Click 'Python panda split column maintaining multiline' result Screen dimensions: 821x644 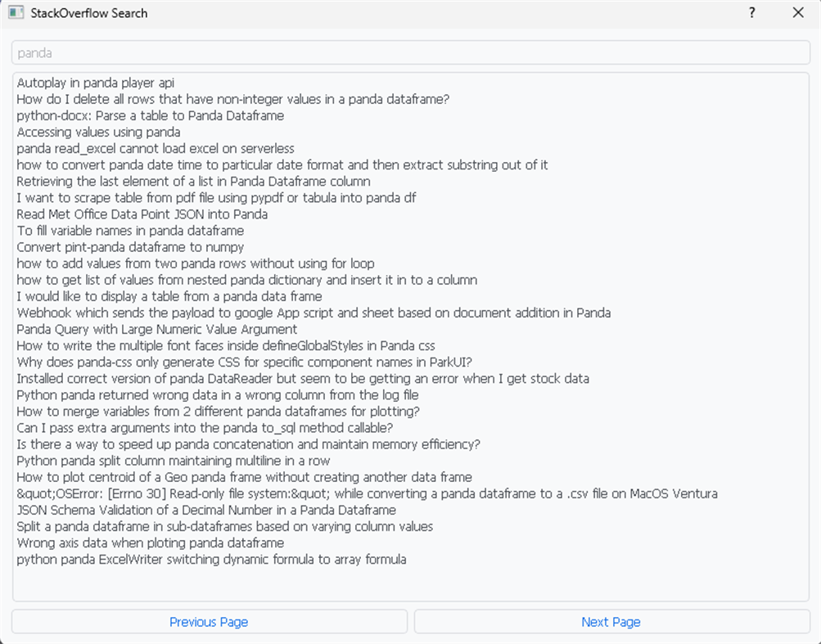point(173,461)
